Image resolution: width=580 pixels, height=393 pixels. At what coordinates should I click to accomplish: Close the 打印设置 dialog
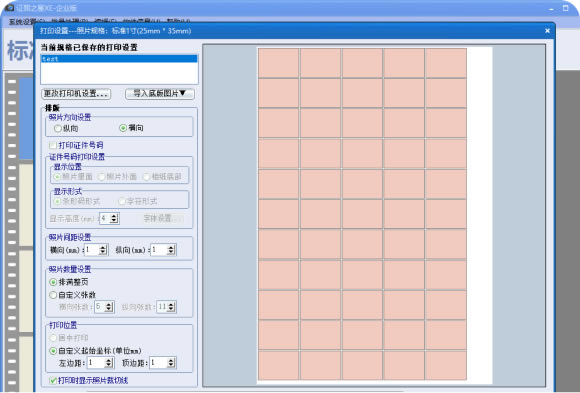(547, 31)
